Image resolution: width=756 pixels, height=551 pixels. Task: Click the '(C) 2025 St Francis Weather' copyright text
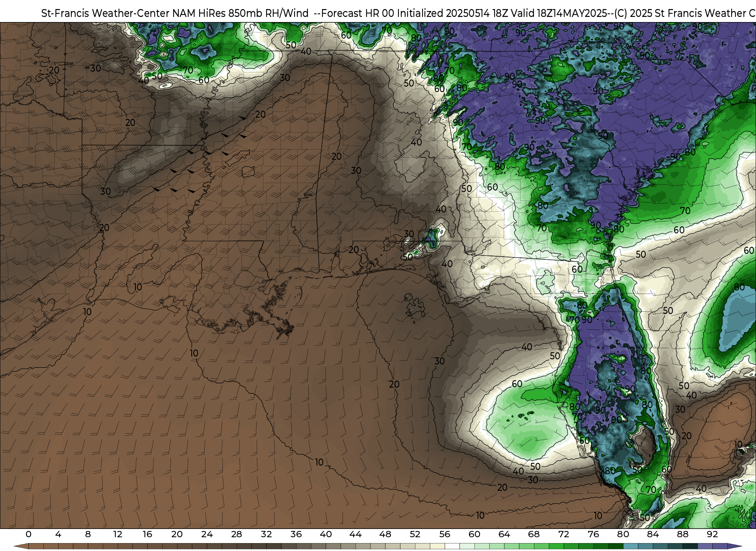tap(680, 13)
